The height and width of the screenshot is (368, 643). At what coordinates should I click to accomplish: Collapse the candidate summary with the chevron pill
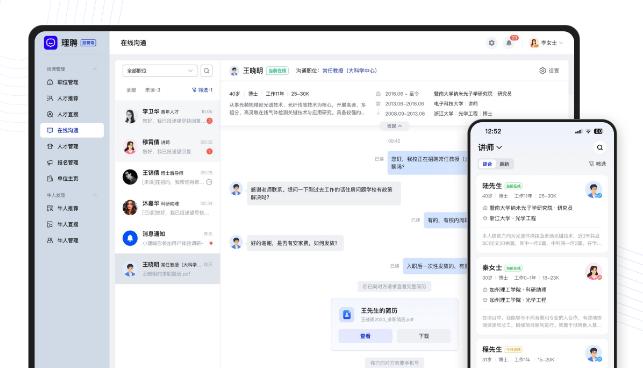394,126
